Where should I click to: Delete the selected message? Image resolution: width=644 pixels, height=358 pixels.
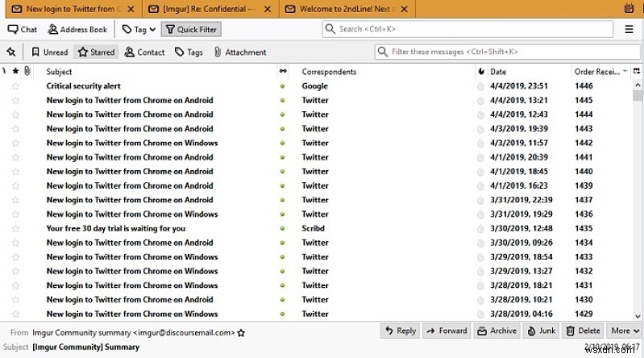tap(583, 331)
